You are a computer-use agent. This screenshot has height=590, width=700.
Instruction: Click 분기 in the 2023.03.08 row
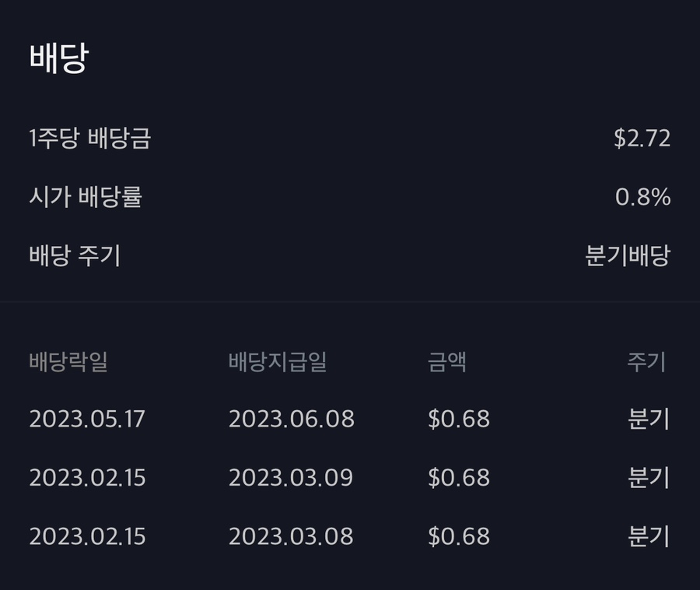[x=649, y=536]
